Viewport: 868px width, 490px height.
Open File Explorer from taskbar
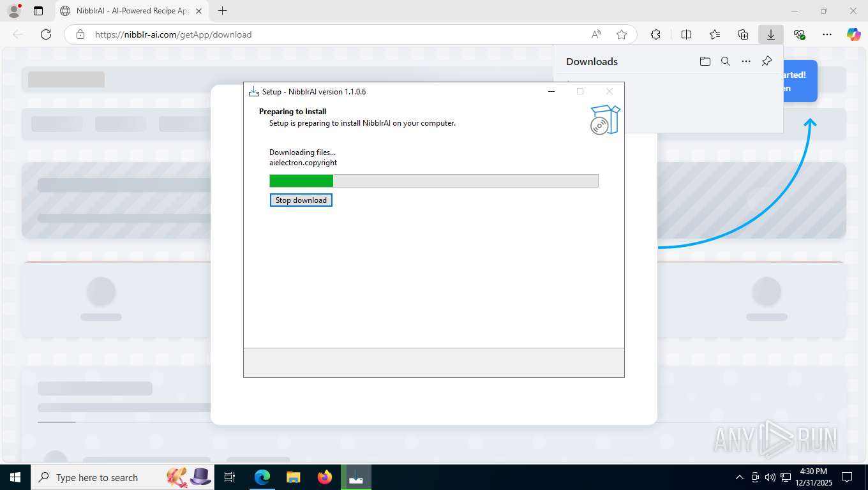(x=293, y=477)
